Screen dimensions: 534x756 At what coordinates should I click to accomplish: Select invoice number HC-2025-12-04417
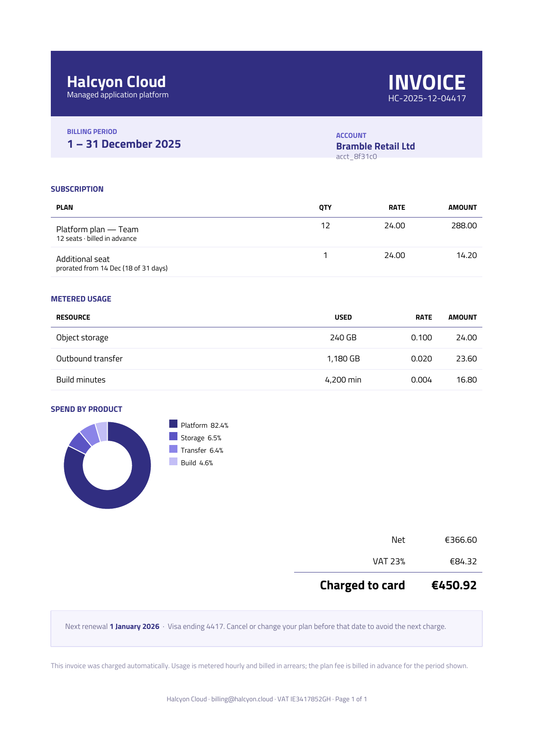tap(427, 98)
